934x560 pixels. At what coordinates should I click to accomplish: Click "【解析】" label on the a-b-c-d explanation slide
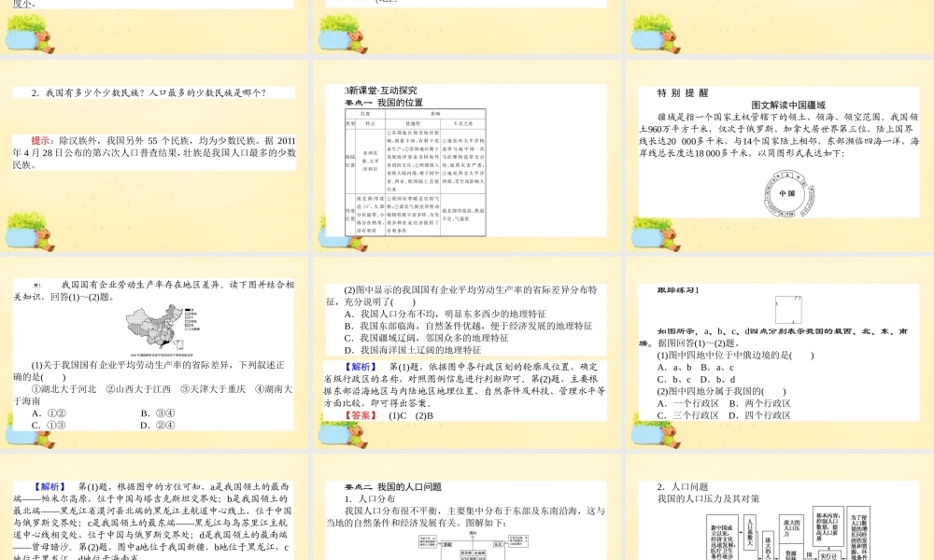point(49,487)
